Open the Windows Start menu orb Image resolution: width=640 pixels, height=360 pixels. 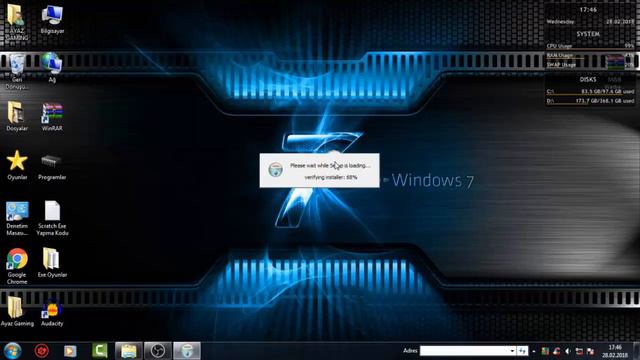coord(13,351)
